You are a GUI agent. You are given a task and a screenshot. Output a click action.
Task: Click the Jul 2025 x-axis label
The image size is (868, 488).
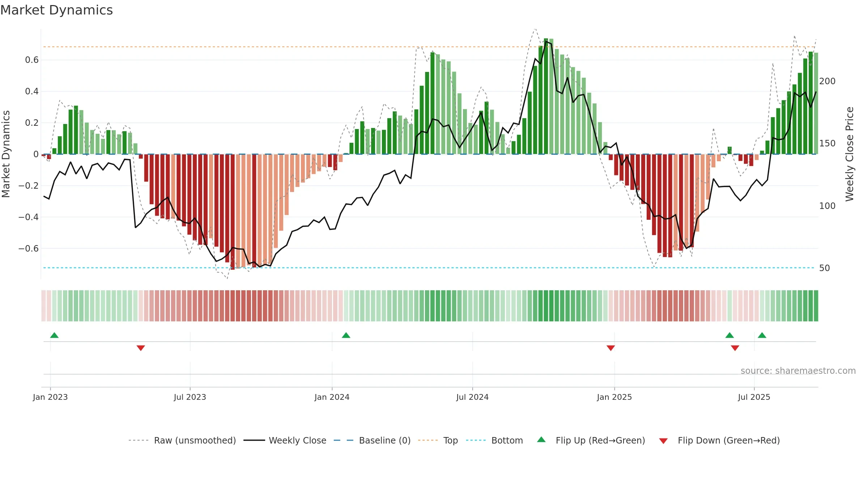[754, 397]
